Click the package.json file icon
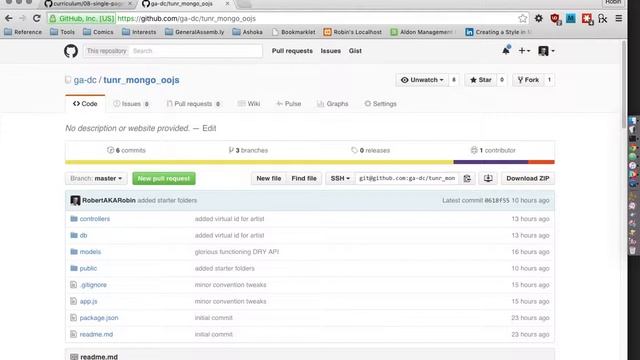640x360 pixels. [73, 318]
